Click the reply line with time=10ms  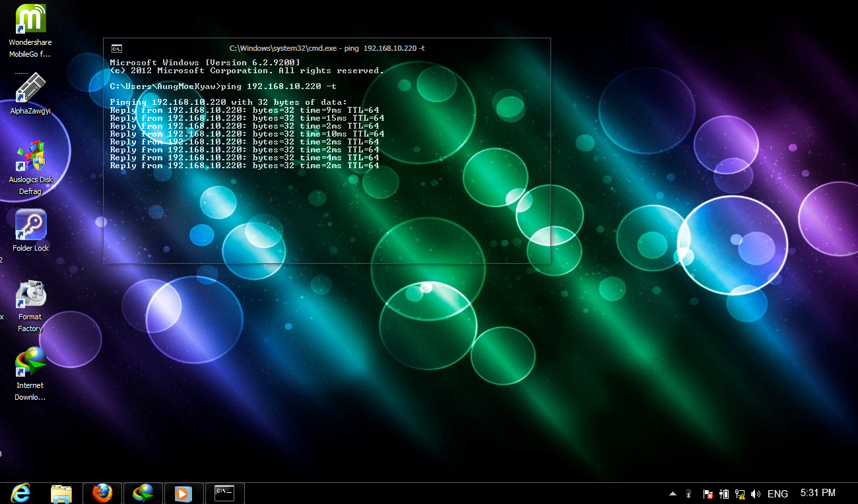point(247,134)
